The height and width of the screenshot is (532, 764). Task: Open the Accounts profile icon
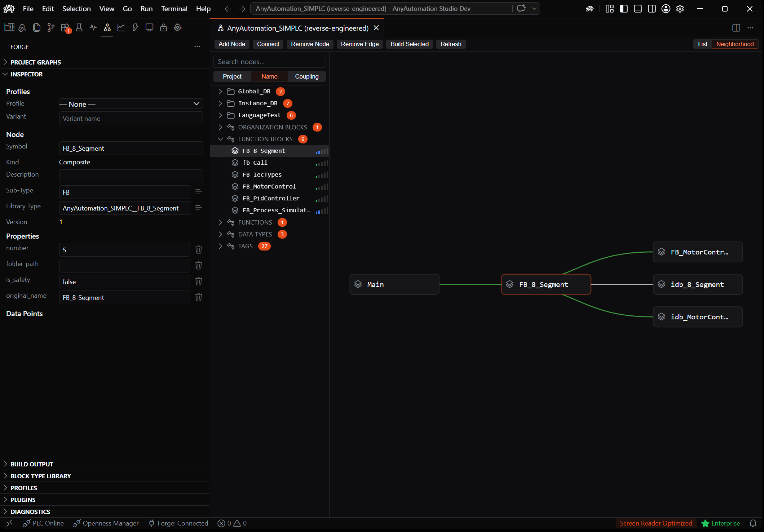coord(666,9)
